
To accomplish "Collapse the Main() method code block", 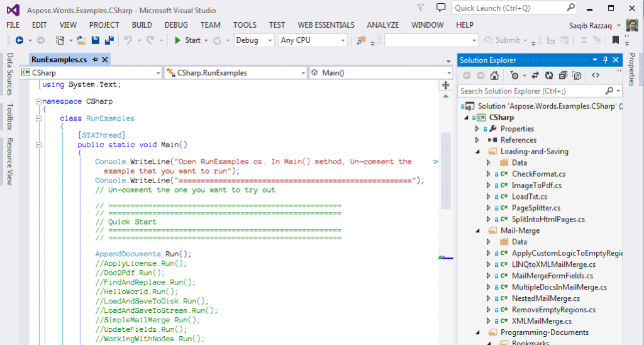I will 38,145.
